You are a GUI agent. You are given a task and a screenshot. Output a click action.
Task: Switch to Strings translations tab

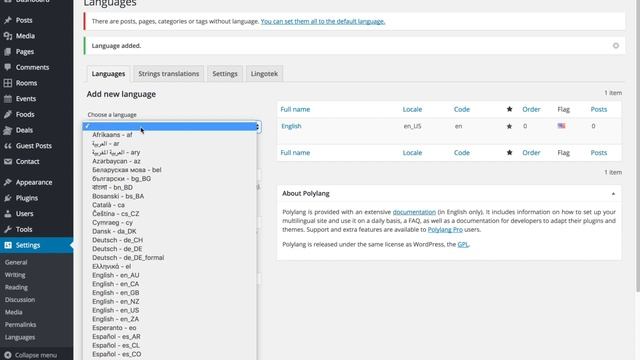[169, 74]
